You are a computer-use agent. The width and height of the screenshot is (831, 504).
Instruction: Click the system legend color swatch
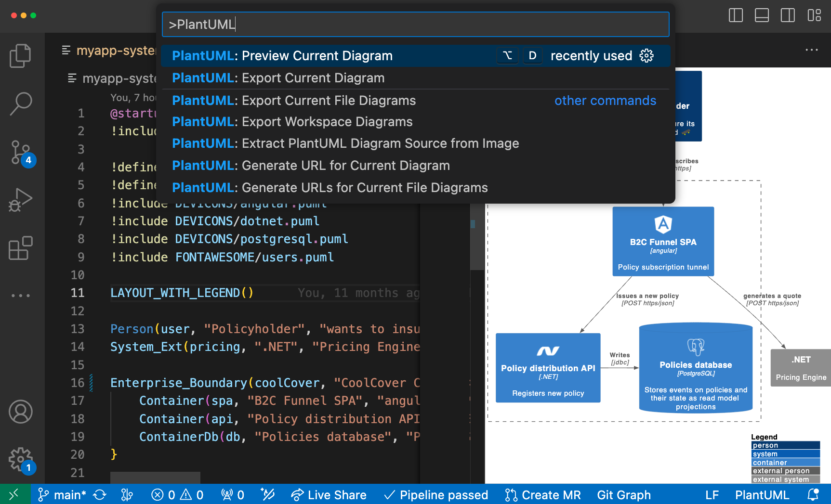(x=785, y=454)
